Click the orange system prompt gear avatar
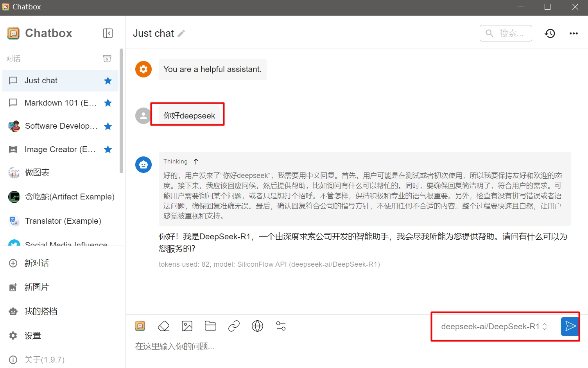Screen dimensions: 588x368 click(143, 69)
